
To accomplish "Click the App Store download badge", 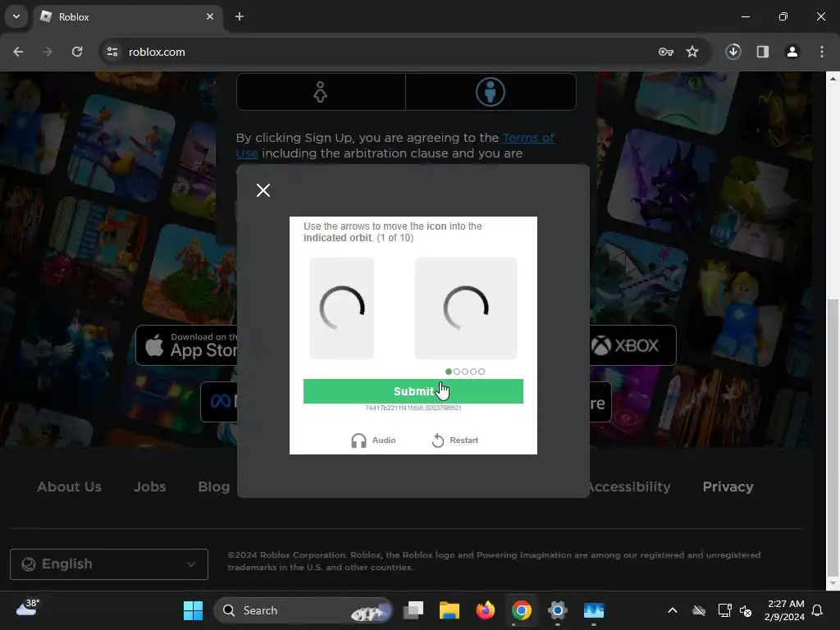I will tap(186, 345).
